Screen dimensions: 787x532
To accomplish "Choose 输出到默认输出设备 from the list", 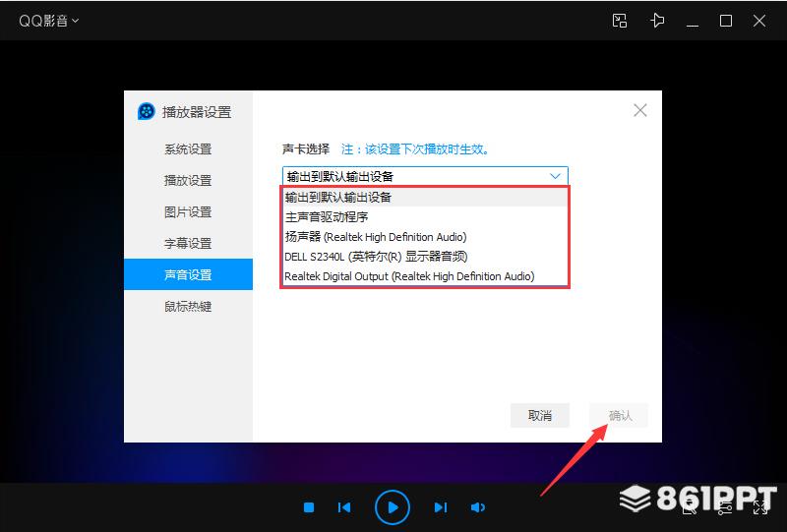I will 425,198.
